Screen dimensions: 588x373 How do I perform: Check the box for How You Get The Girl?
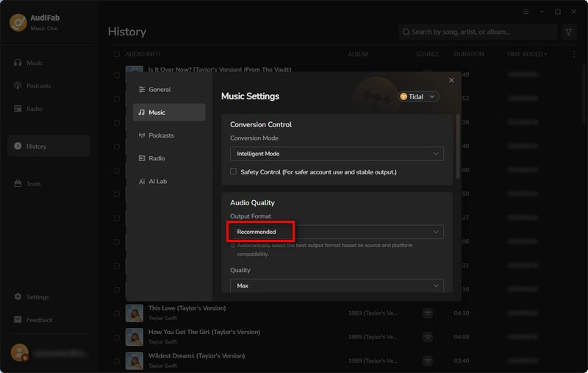(117, 338)
